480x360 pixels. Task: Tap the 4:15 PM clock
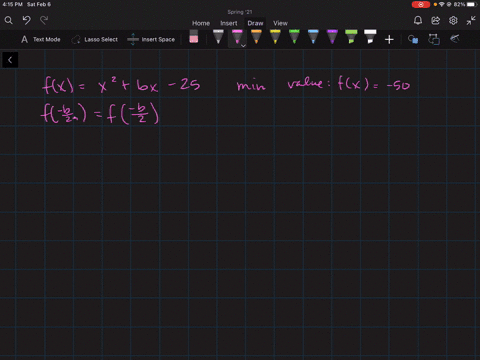click(x=12, y=4)
